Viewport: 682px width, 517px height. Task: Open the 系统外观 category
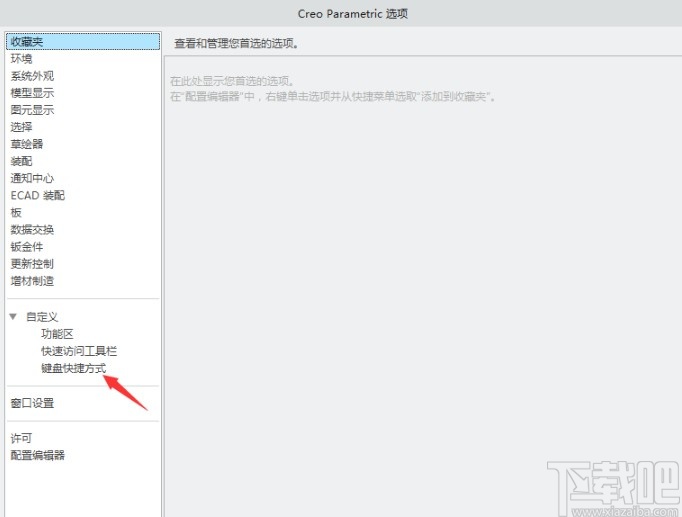tap(32, 76)
